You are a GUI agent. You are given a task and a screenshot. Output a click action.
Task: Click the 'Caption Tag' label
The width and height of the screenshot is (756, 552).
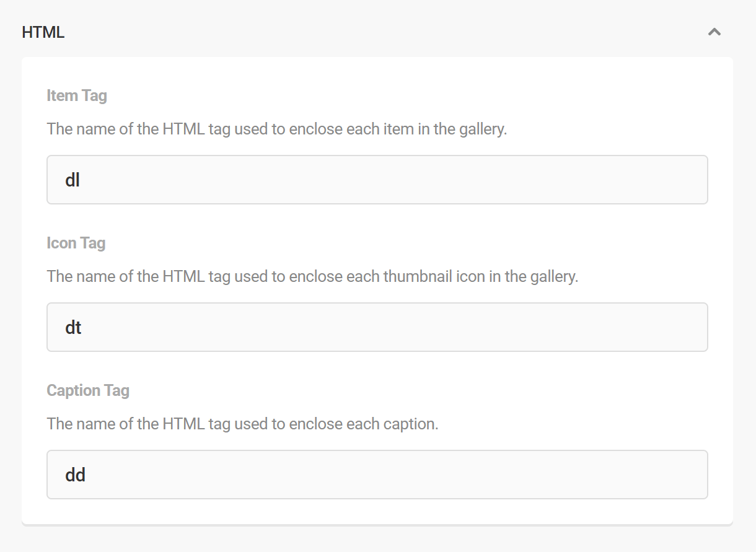tap(88, 390)
